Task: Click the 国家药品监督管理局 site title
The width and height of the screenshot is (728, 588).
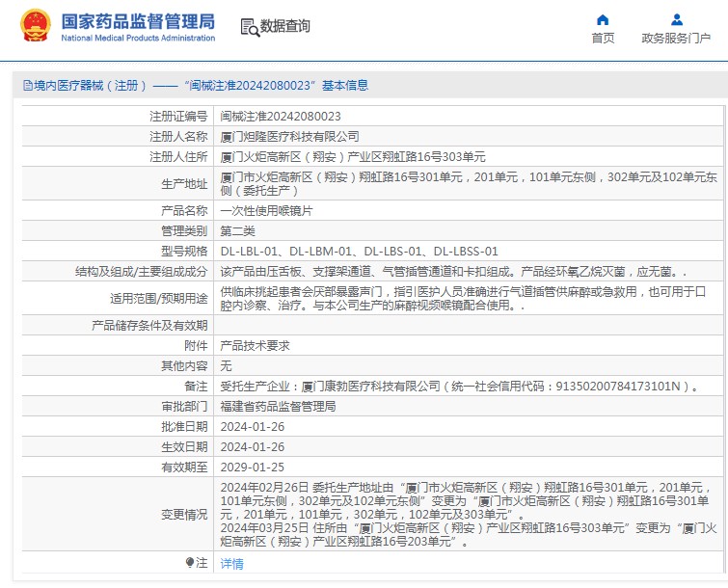Action: (x=138, y=21)
